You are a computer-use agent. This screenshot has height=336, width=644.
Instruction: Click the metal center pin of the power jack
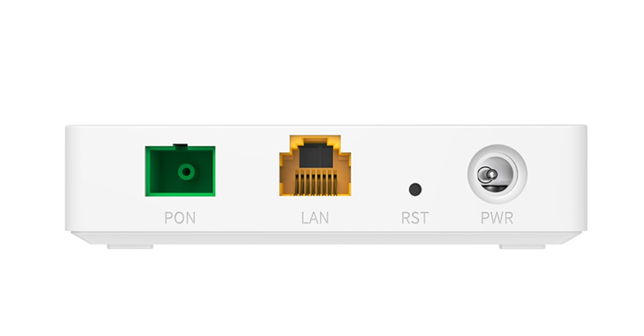pos(488,175)
